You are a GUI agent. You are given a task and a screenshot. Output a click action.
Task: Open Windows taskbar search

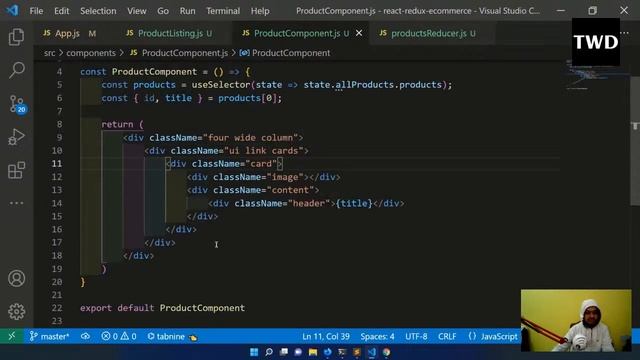click(x=269, y=352)
